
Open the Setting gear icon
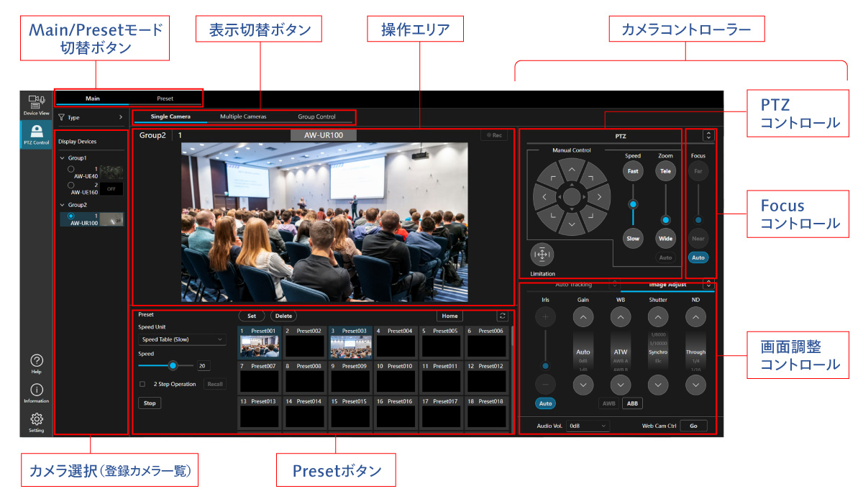(36, 420)
